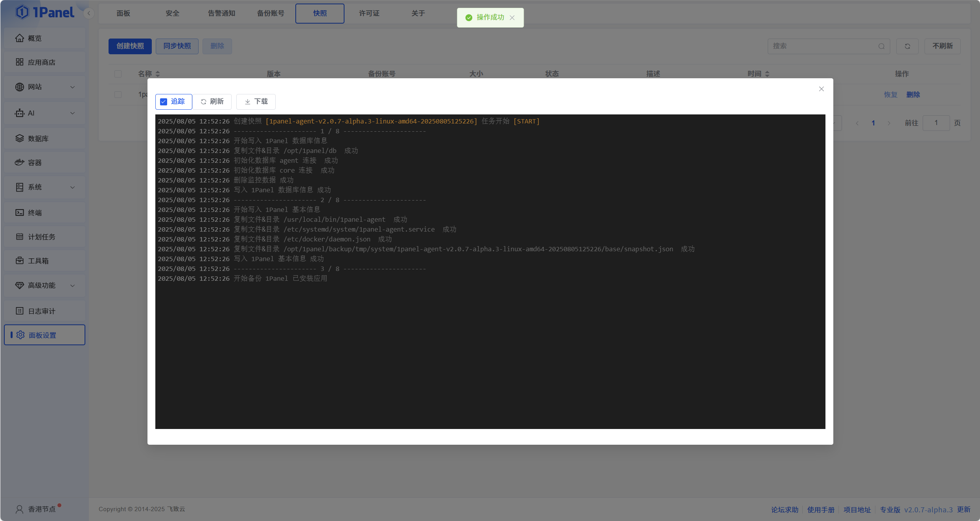980x521 pixels.
Task: Click the 更新 version link
Action: coord(964,510)
